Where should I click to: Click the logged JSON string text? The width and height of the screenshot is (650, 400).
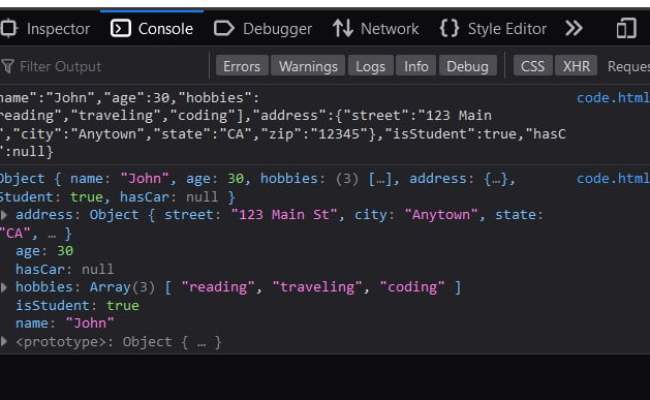283,125
